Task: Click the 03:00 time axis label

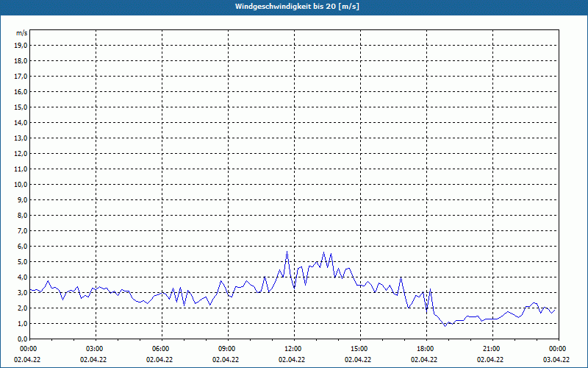Action: [96, 349]
